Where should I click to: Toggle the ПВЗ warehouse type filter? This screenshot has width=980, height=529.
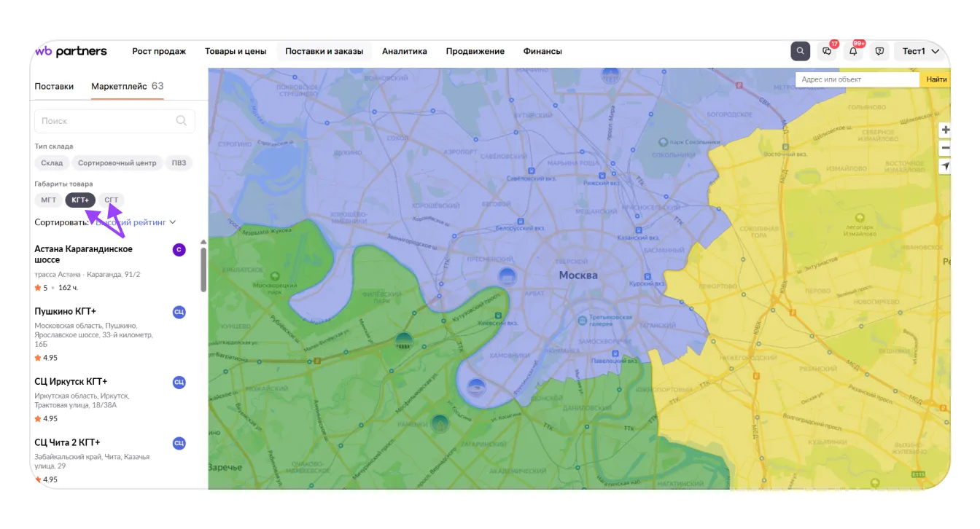tap(179, 163)
